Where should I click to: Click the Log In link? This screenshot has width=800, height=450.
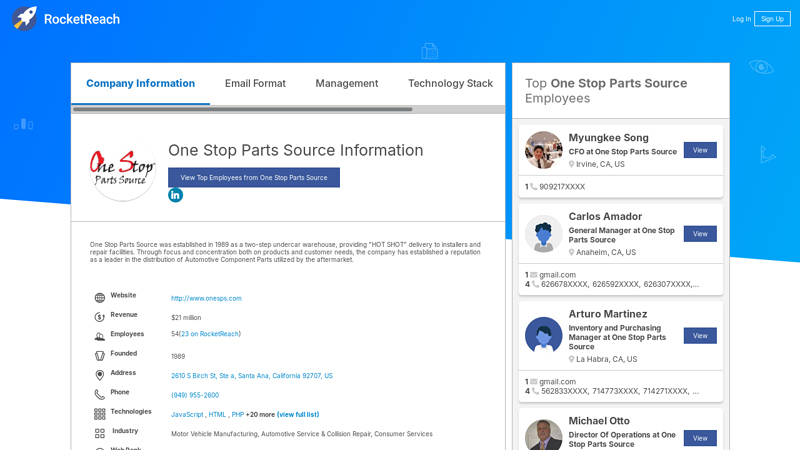[x=741, y=19]
